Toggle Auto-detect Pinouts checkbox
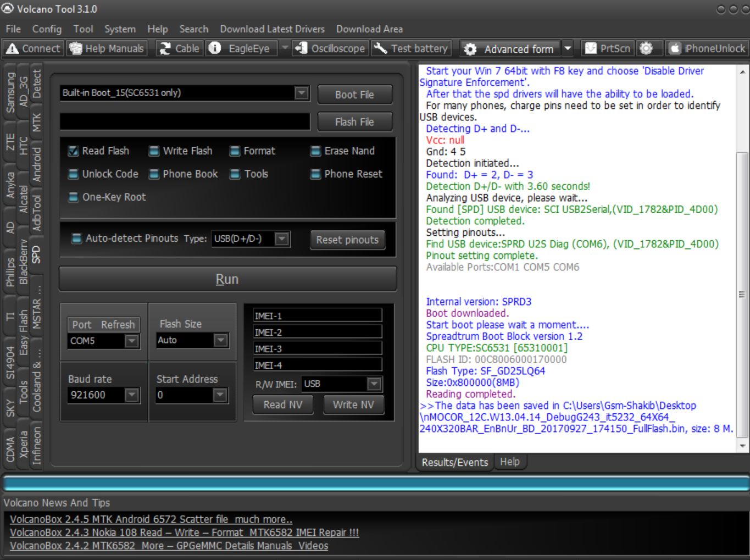This screenshot has height=560, width=750. click(77, 239)
